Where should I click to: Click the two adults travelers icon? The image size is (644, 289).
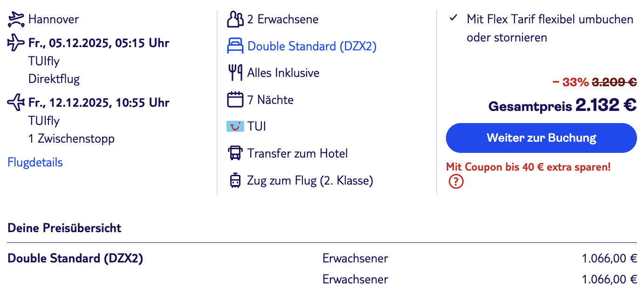[x=235, y=20]
